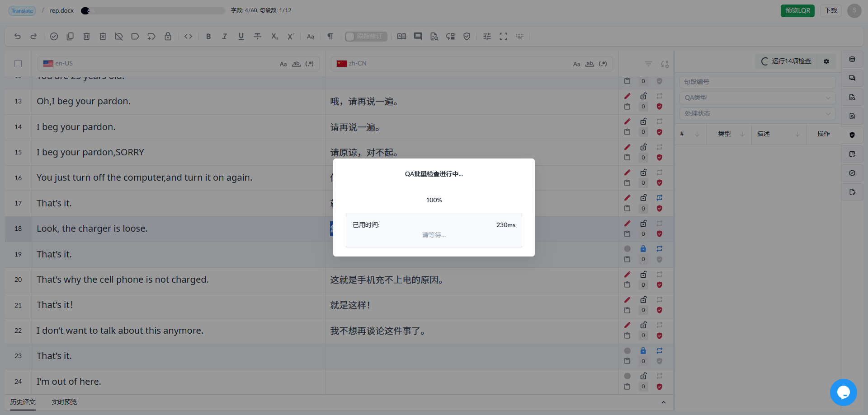Open the Translate breadcrumb tag
The width and height of the screenshot is (868, 415).
[x=22, y=11]
